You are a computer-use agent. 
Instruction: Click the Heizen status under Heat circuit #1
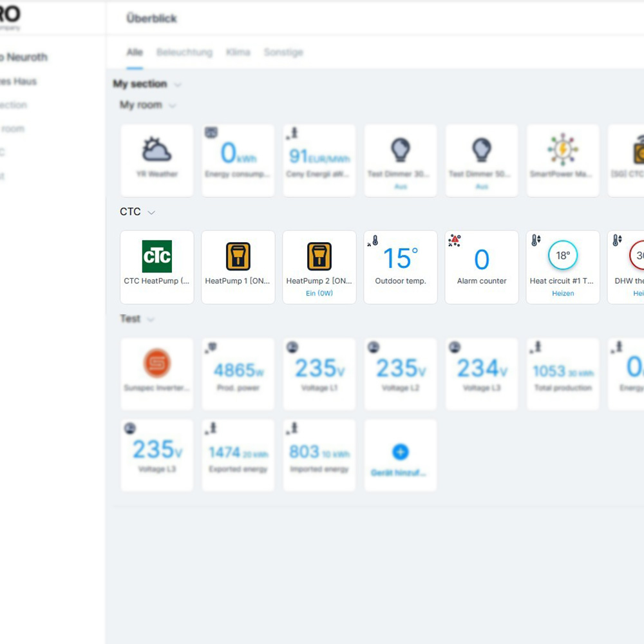(x=563, y=293)
